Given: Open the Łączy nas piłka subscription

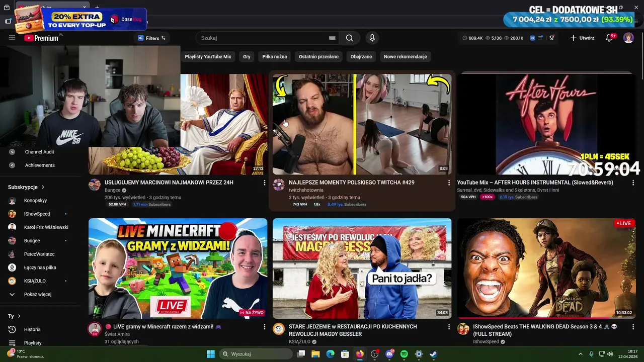Looking at the screenshot, I should 40,267.
